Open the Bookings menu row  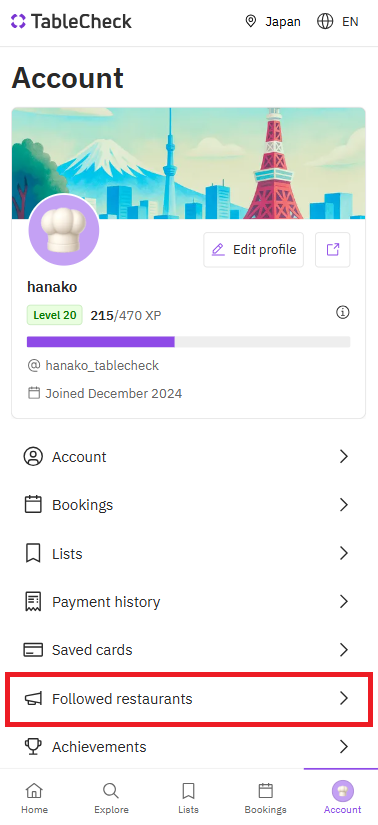coord(188,505)
